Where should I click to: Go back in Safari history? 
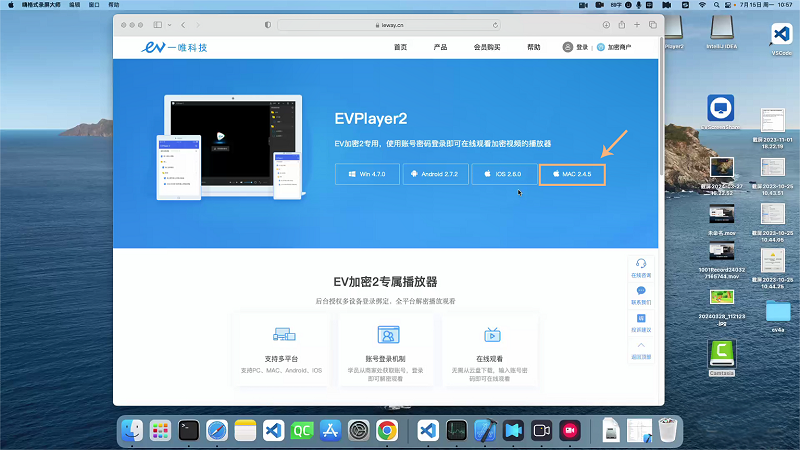tap(183, 24)
